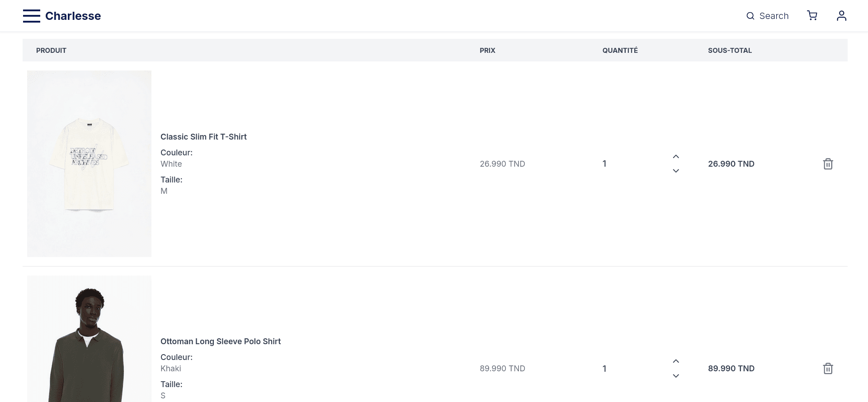Select the bold 89.990 TND subtotal

tap(731, 369)
